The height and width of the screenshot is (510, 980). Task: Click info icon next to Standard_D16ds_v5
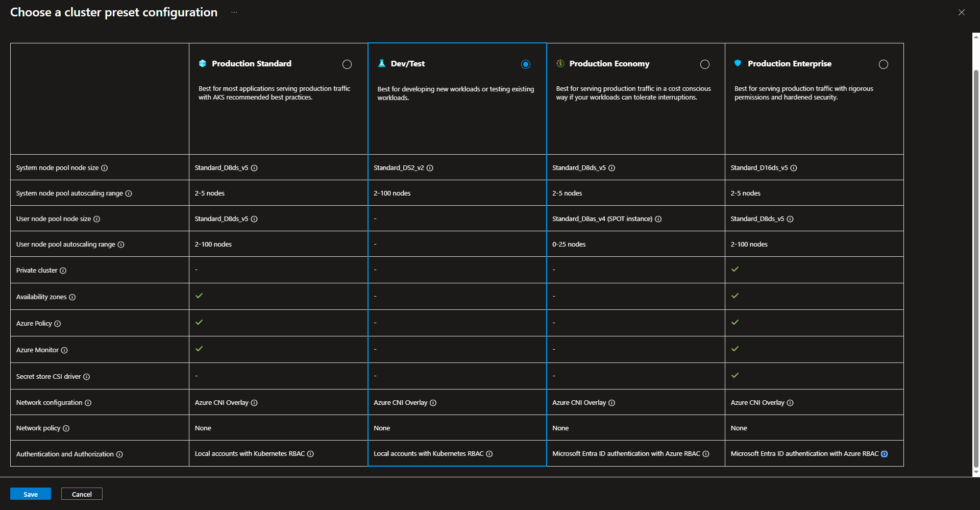[794, 168]
